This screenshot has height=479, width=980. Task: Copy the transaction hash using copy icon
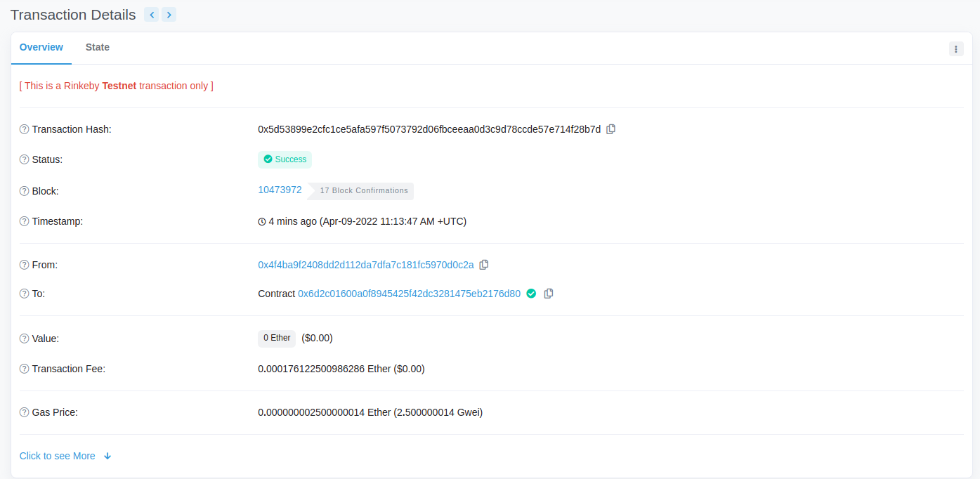pyautogui.click(x=610, y=129)
